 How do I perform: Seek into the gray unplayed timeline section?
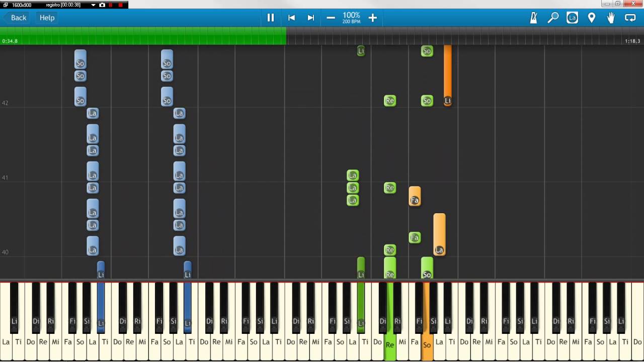click(465, 36)
